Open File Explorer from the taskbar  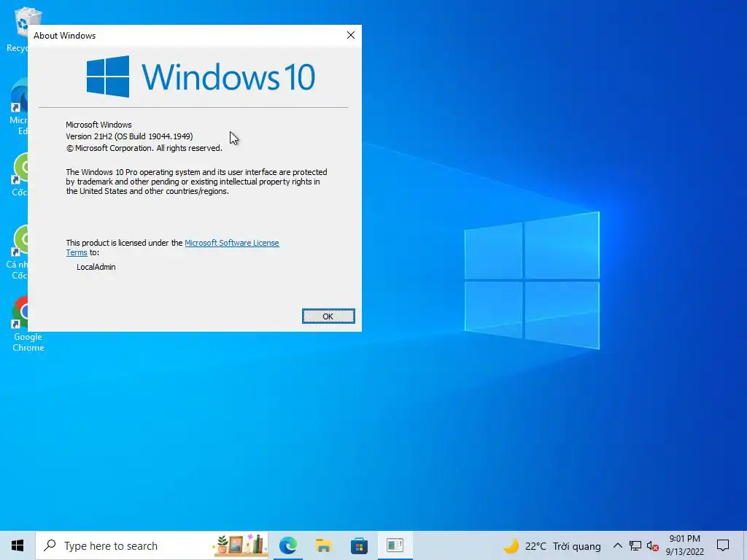coord(323,545)
